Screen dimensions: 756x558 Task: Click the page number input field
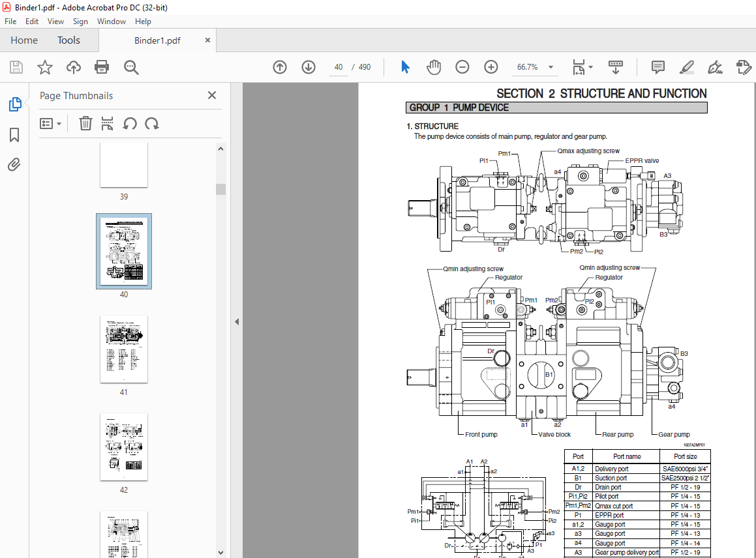point(339,67)
